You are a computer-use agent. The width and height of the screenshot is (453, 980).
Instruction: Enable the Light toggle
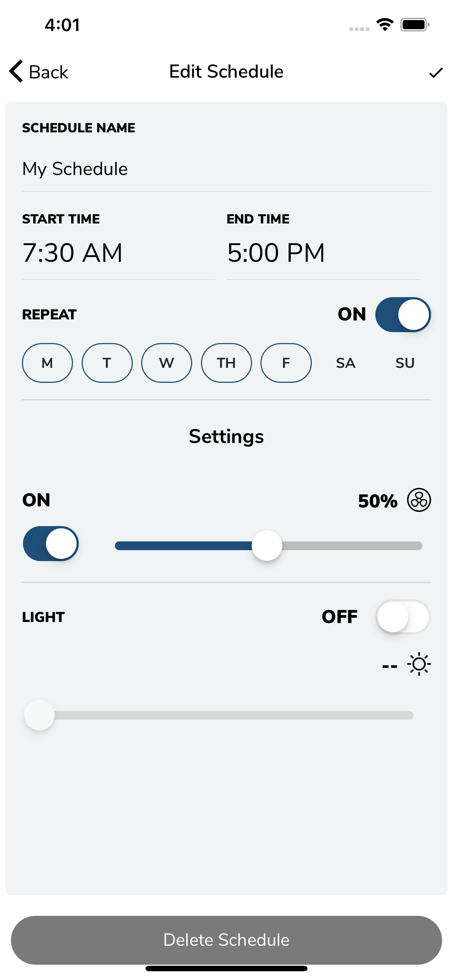click(403, 617)
